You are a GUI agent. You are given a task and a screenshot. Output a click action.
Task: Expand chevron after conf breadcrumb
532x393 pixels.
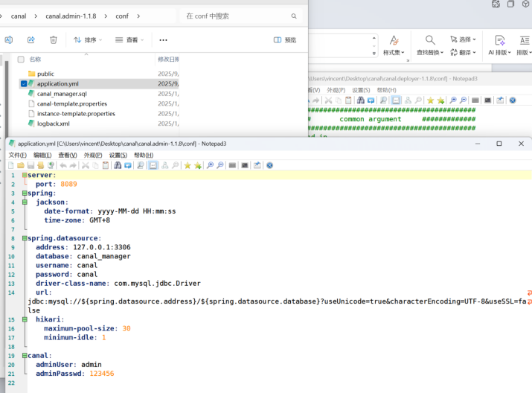click(x=138, y=16)
